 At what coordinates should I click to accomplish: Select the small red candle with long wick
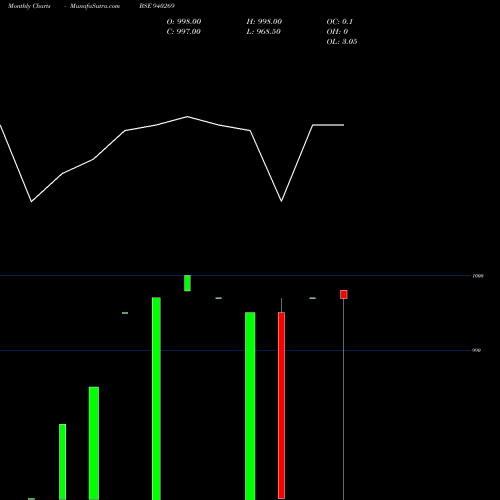pos(344,294)
